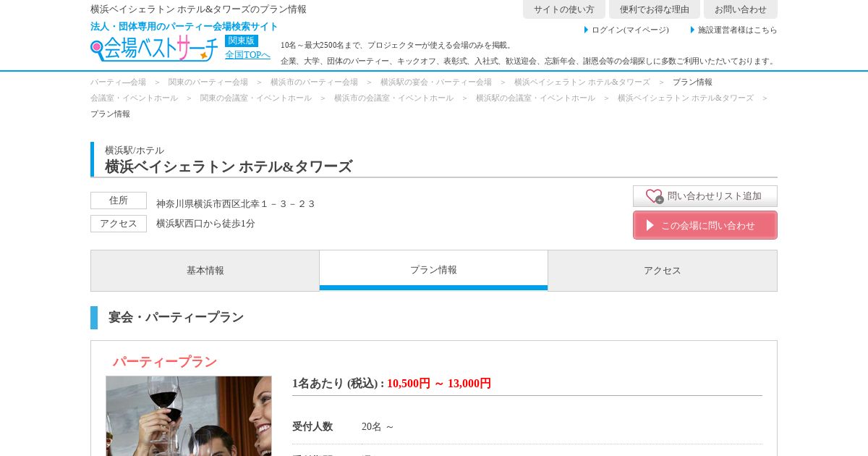Go to パーティー会場 breadcrumb
This screenshot has height=456, width=868.
118,82
